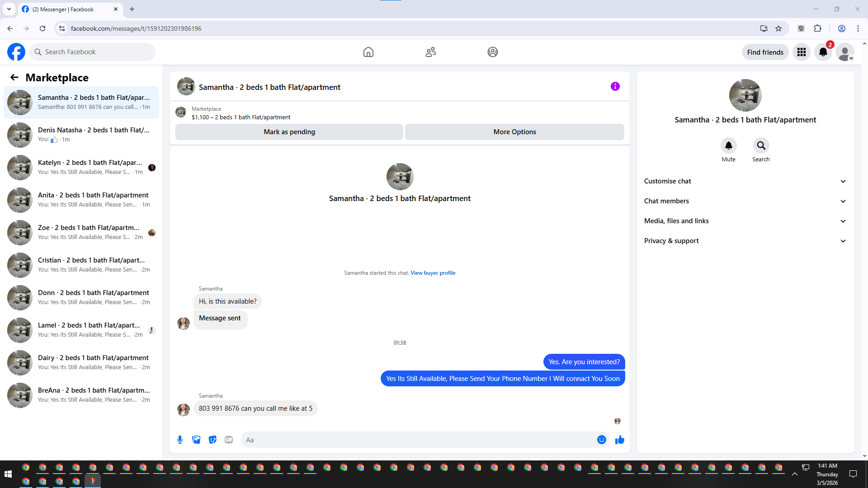Click the '803 991 8676 can you call' message
Screen dimensions: 868x488
(255, 408)
